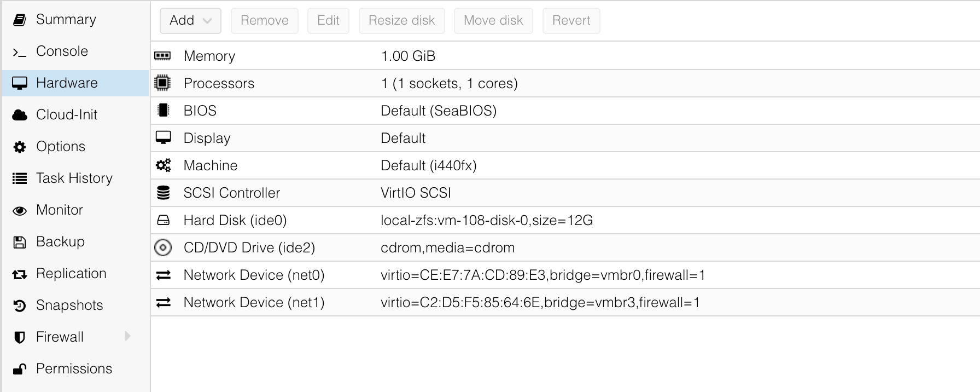
Task: Click the Memory RAM icon
Action: click(162, 56)
